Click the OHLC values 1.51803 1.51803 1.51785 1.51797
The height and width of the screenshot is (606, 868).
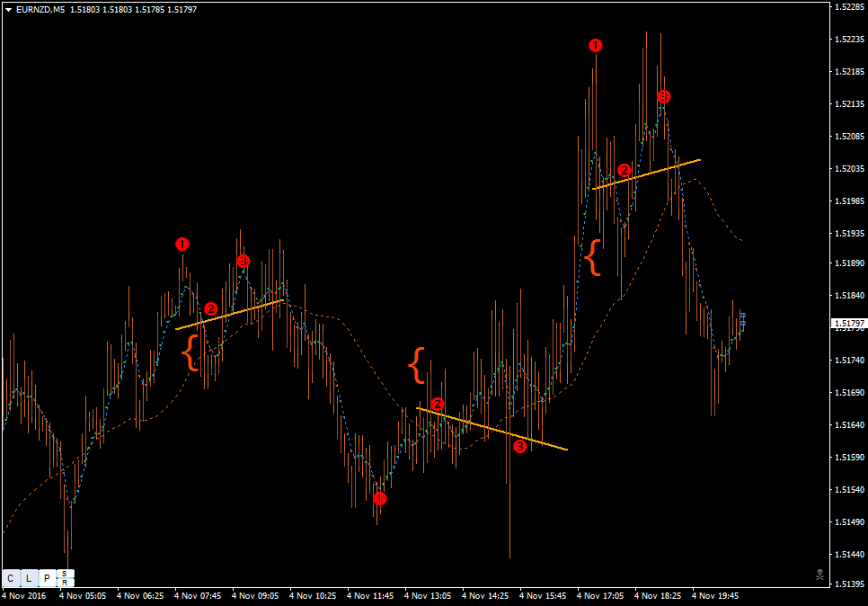pyautogui.click(x=133, y=9)
